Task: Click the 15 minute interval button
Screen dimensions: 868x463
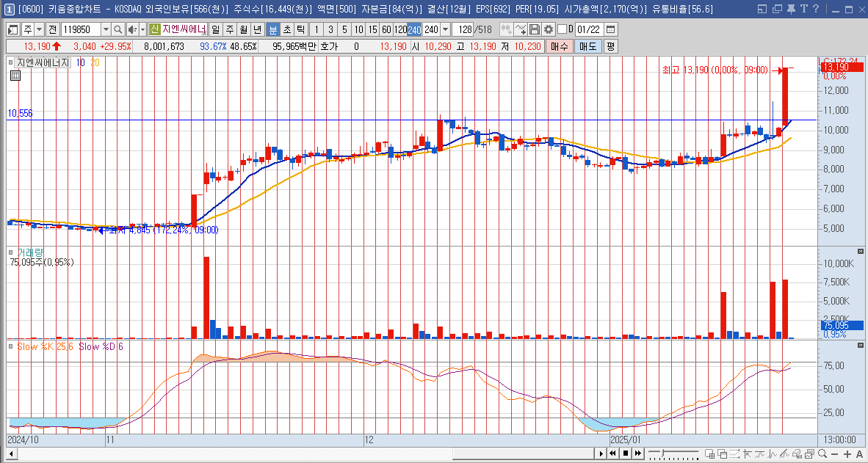Action: tap(372, 29)
